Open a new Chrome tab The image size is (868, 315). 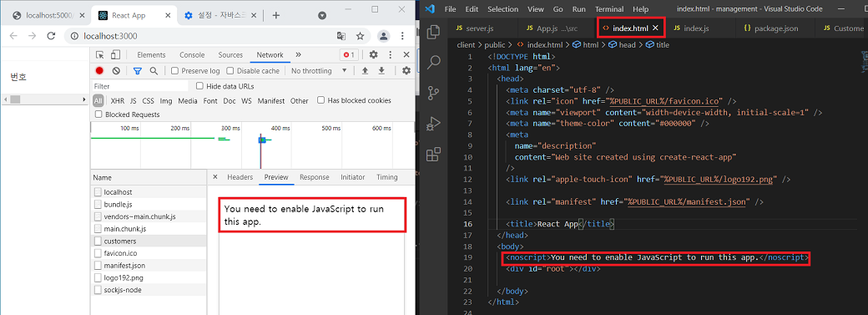[x=276, y=15]
